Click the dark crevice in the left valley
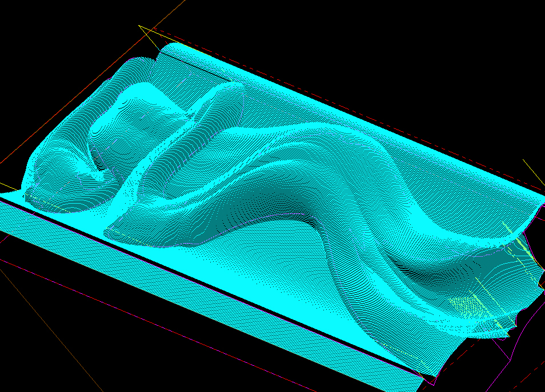545x392 pixels. pyautogui.click(x=97, y=166)
